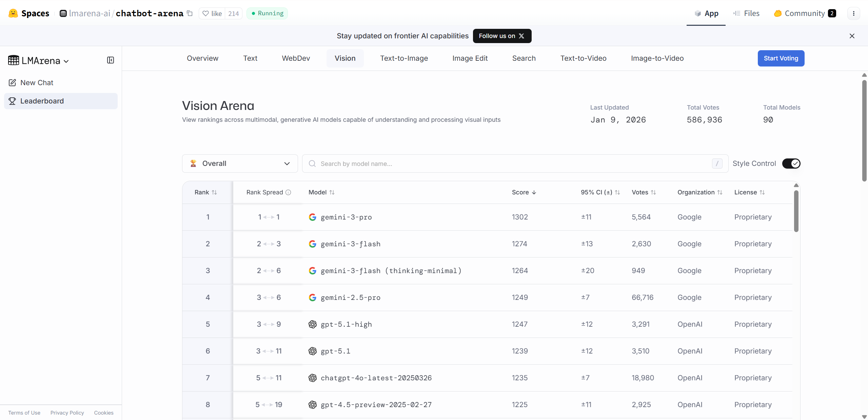868x420 pixels.
Task: Switch to the Text-to-Image tab
Action: 404,58
